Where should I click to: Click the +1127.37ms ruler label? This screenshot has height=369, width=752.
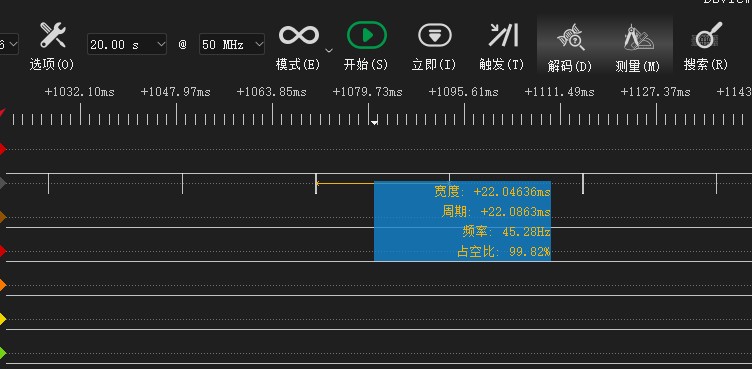[655, 92]
